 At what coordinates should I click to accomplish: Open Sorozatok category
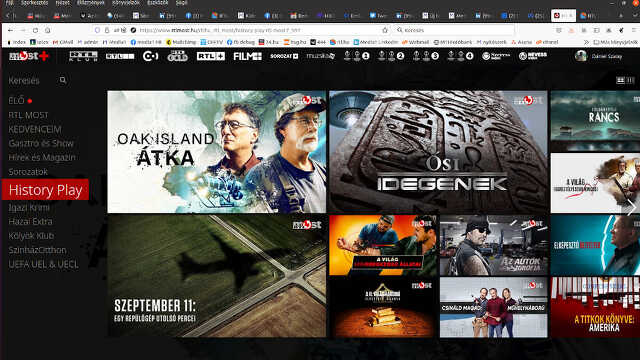(x=28, y=172)
